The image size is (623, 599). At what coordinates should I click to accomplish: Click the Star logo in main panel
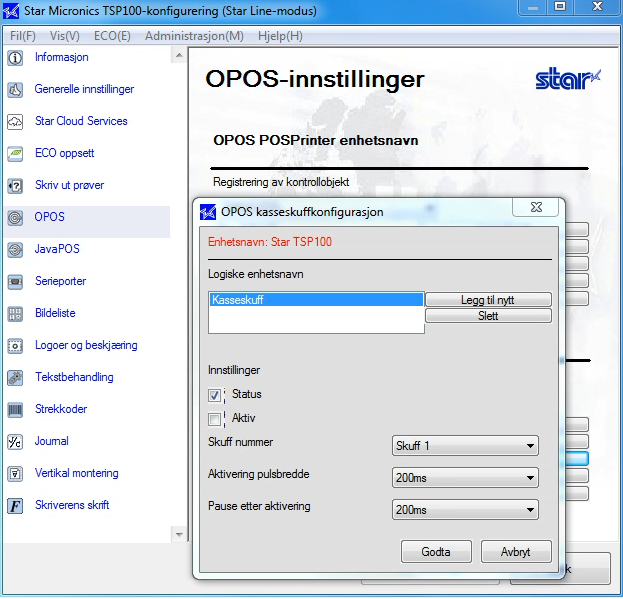click(x=568, y=79)
